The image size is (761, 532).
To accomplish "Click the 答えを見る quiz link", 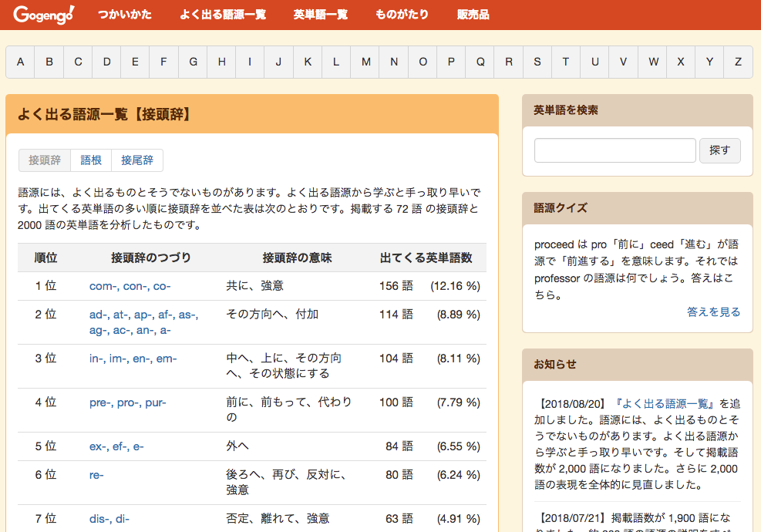I will pyautogui.click(x=713, y=312).
